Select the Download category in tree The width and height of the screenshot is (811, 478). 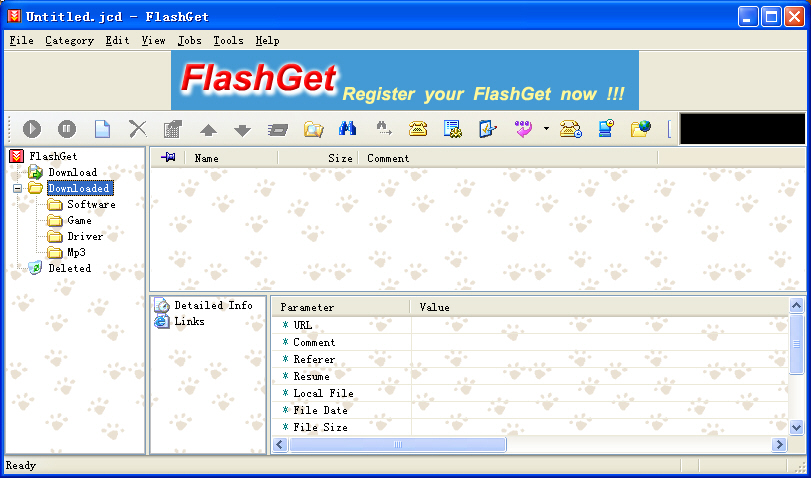[x=72, y=172]
